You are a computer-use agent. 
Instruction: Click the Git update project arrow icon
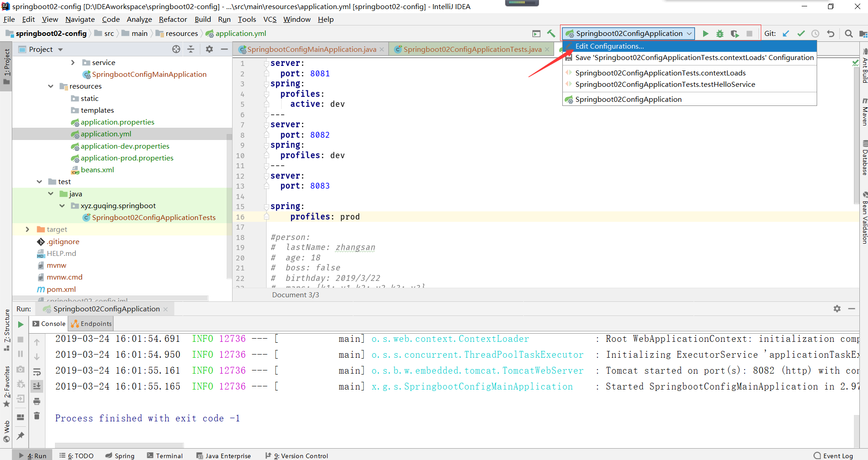click(786, 34)
